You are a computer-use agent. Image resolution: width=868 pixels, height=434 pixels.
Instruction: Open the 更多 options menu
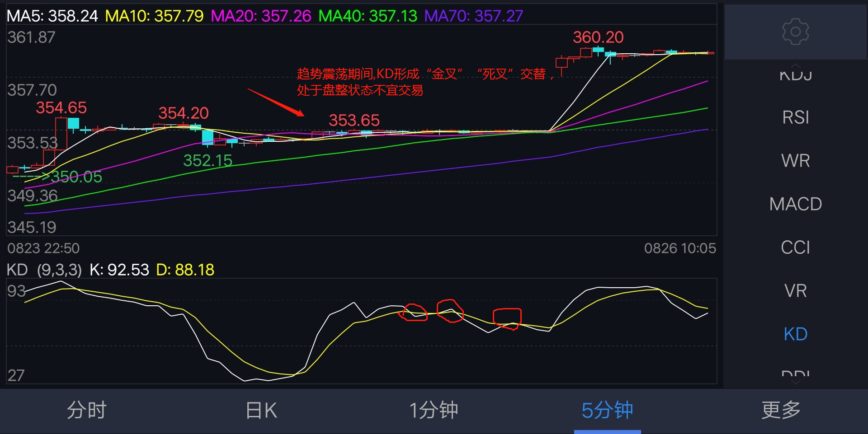click(780, 410)
